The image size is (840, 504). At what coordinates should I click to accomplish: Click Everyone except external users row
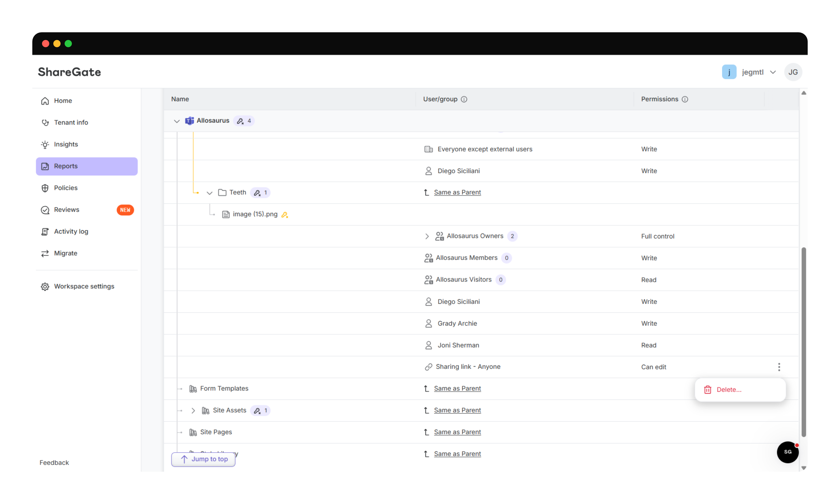(481, 149)
